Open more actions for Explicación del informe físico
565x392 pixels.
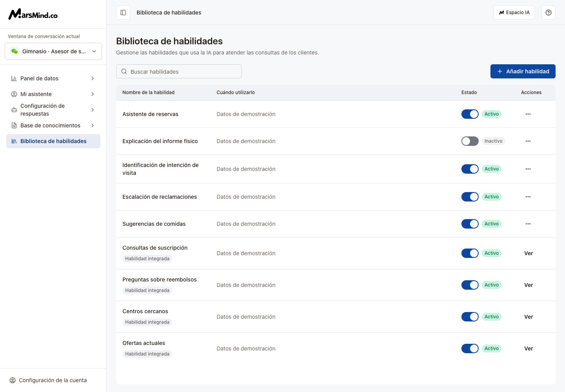(x=528, y=141)
